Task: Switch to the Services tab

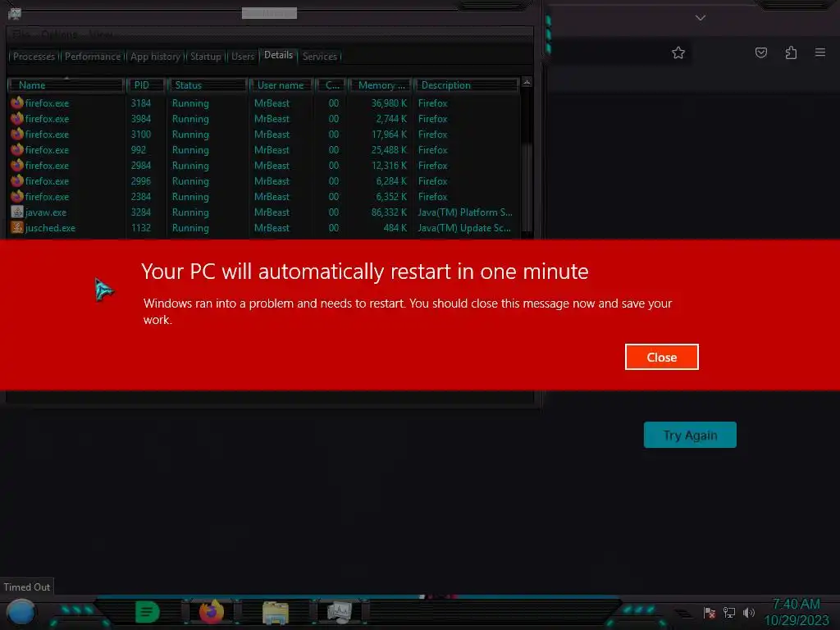Action: 320,57
